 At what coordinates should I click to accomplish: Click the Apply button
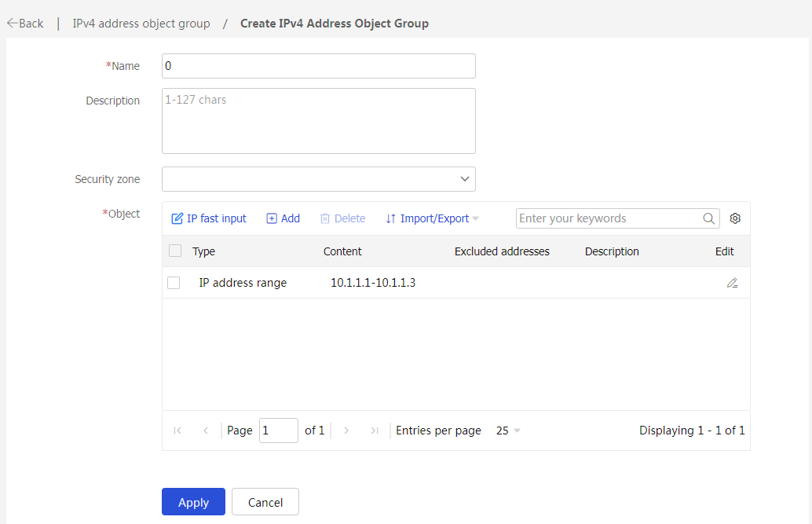(193, 502)
